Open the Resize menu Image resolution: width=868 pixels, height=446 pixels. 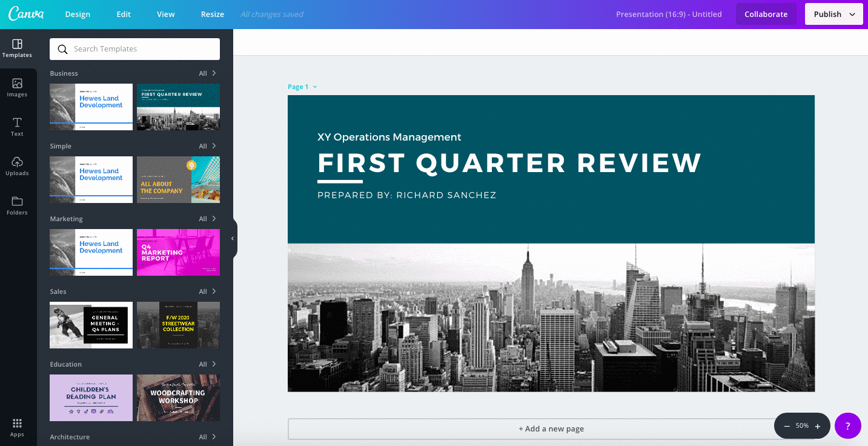click(x=213, y=15)
